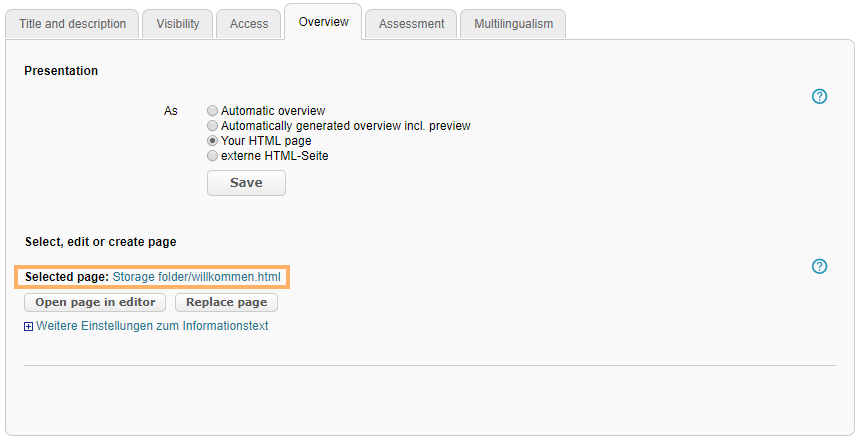Open the Visibility tab
855x438 pixels.
(177, 24)
